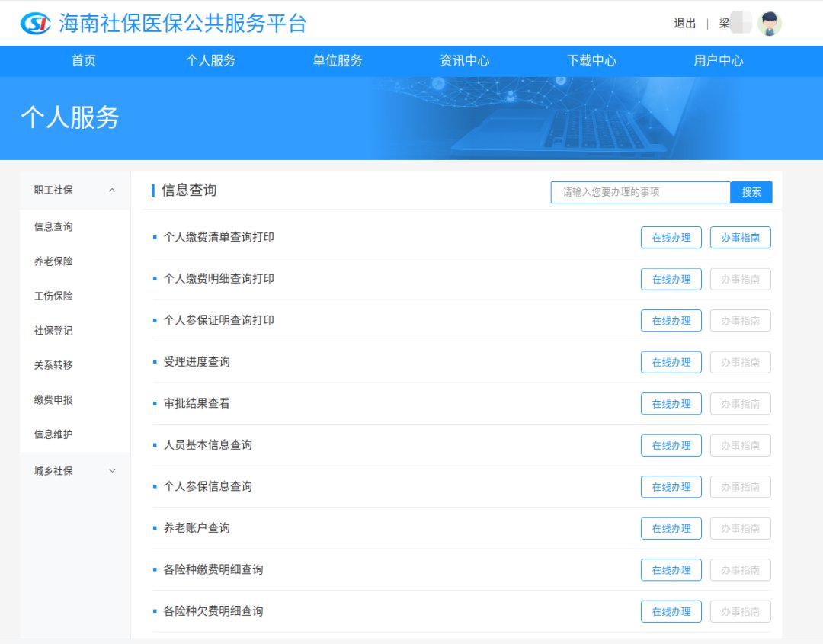Viewport: 823px width, 644px height.
Task: Click the 受理进度查询 item title
Action: pyautogui.click(x=197, y=362)
